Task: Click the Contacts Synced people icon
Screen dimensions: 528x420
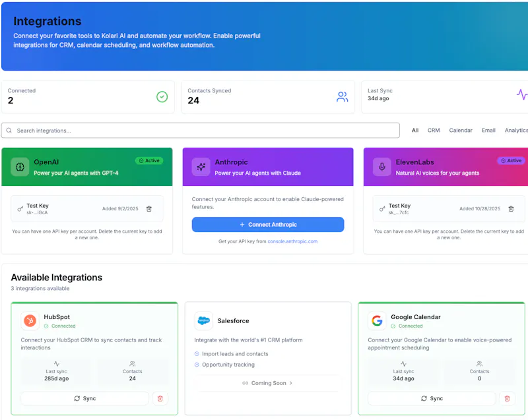Action: click(342, 97)
